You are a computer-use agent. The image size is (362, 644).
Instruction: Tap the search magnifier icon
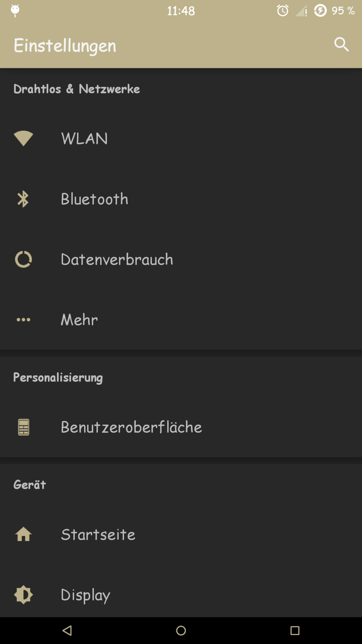click(x=341, y=44)
